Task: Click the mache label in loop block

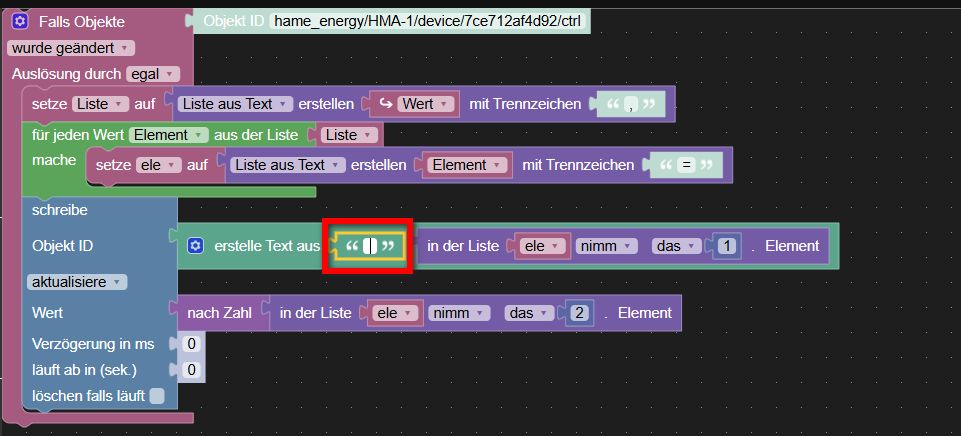Action: (54, 160)
